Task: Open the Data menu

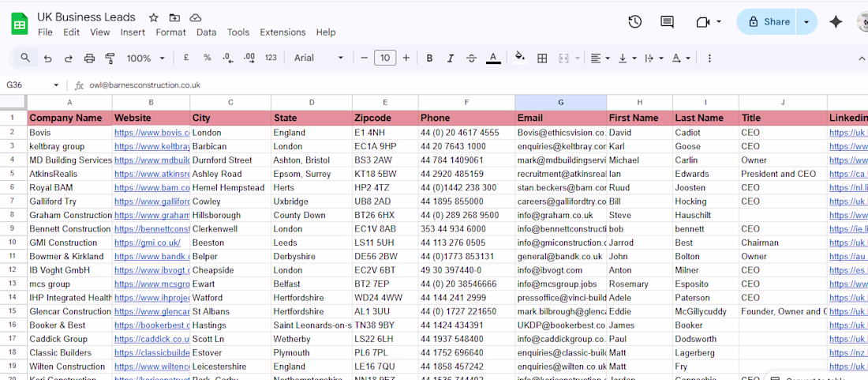Action: click(x=207, y=32)
